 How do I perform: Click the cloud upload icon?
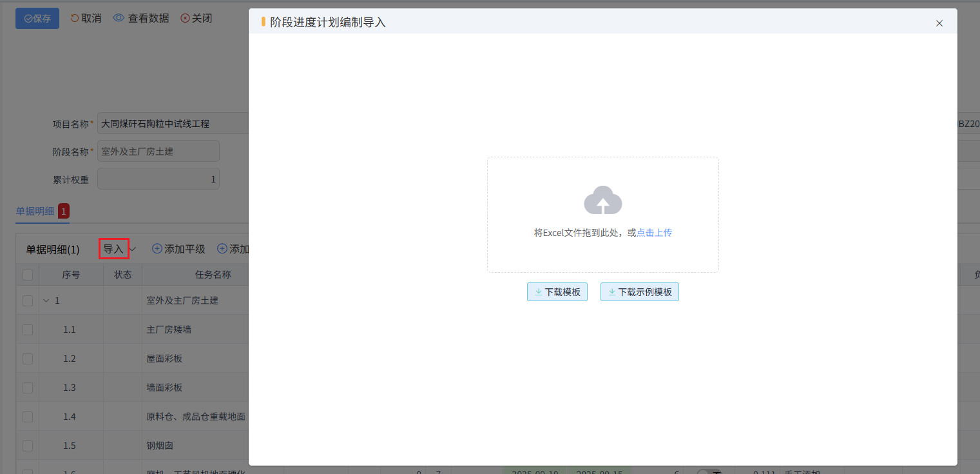[603, 201]
